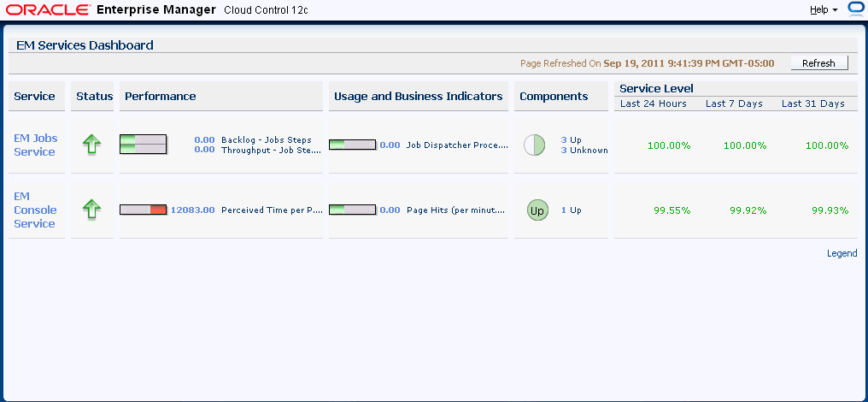Click the Last 7 Days subheader

[x=734, y=103]
